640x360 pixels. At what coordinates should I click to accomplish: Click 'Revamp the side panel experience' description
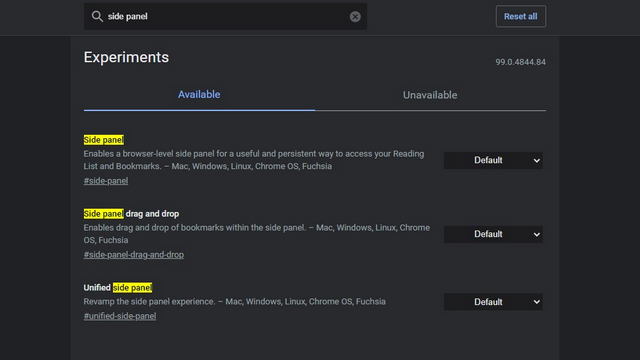[x=234, y=302]
